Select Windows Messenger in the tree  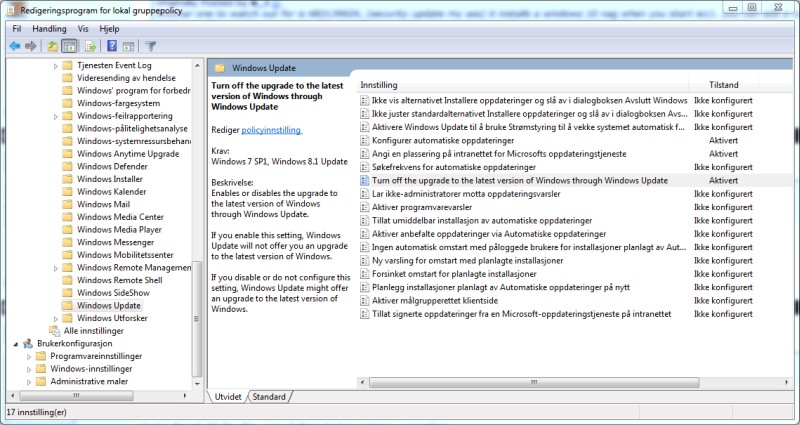[115, 242]
